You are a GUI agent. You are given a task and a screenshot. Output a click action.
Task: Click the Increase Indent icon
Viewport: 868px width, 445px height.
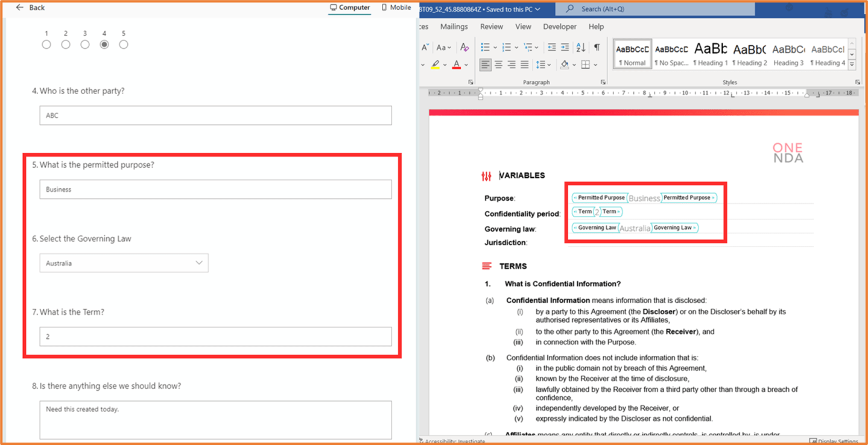point(565,47)
